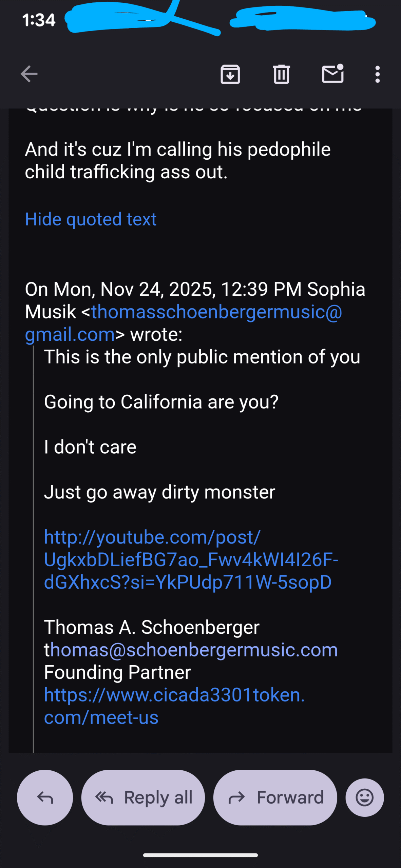Tap thomas@schoenbergermusic.com signature email link

point(191,650)
